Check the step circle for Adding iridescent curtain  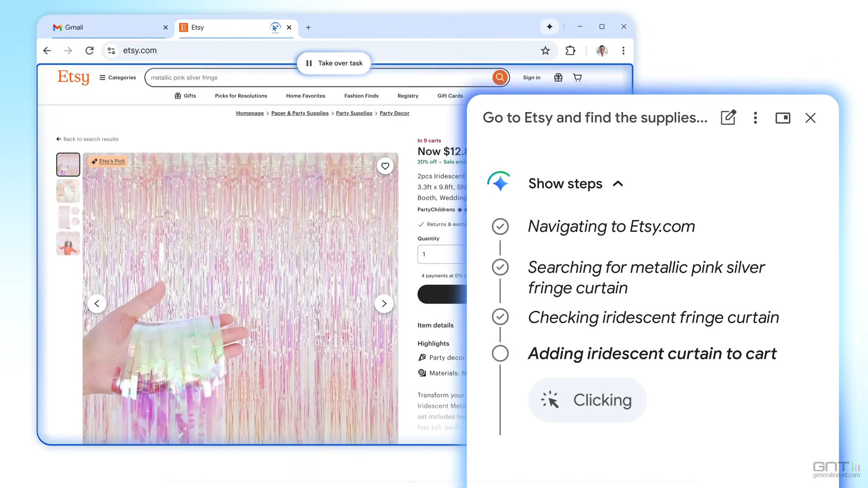coord(500,353)
